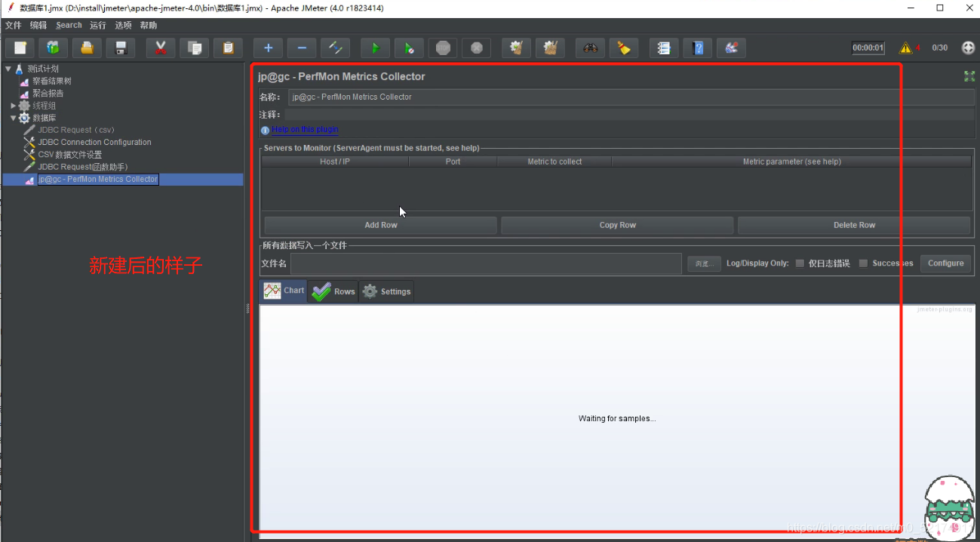Open Search with binoculars icon

click(x=591, y=48)
